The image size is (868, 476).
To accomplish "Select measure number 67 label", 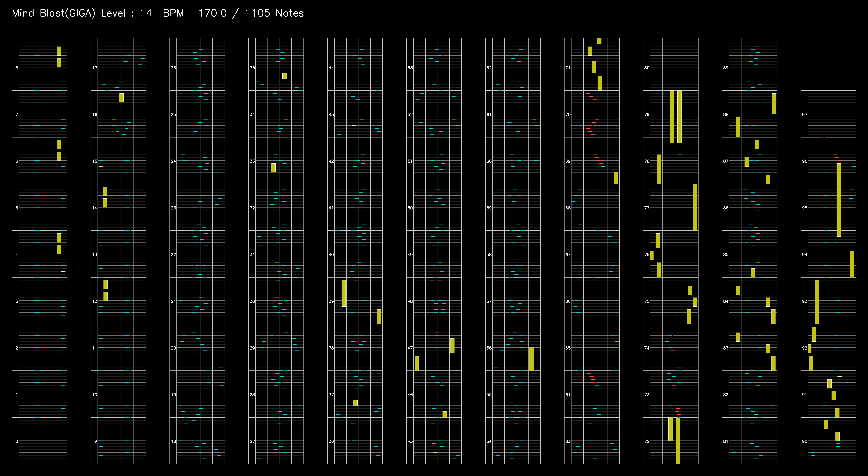I will 568,255.
